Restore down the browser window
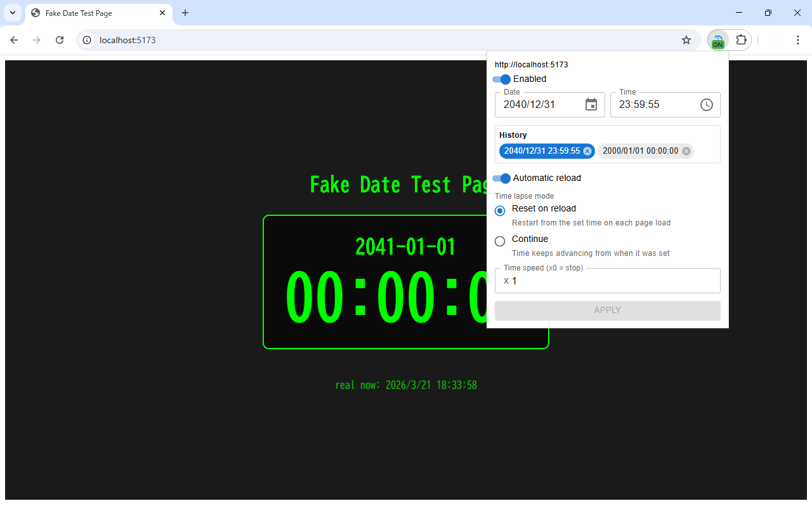Viewport: 812px width, 508px height. pyautogui.click(x=768, y=13)
